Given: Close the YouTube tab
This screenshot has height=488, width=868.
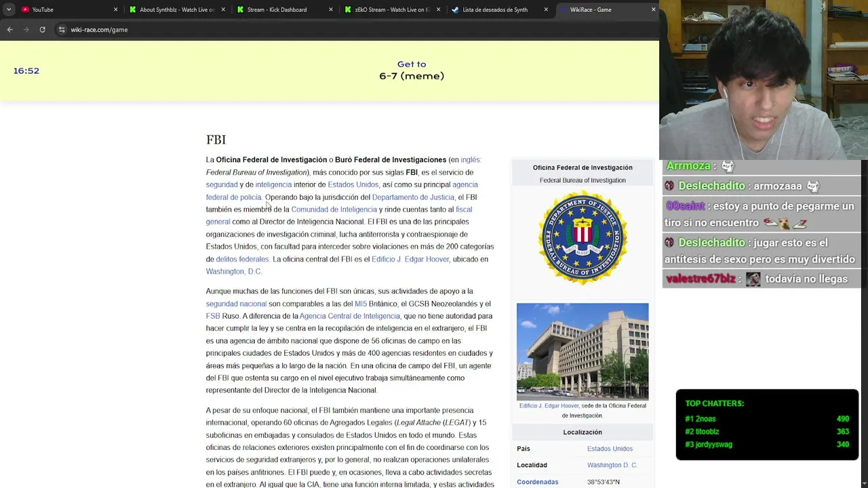Looking at the screenshot, I should click(115, 9).
